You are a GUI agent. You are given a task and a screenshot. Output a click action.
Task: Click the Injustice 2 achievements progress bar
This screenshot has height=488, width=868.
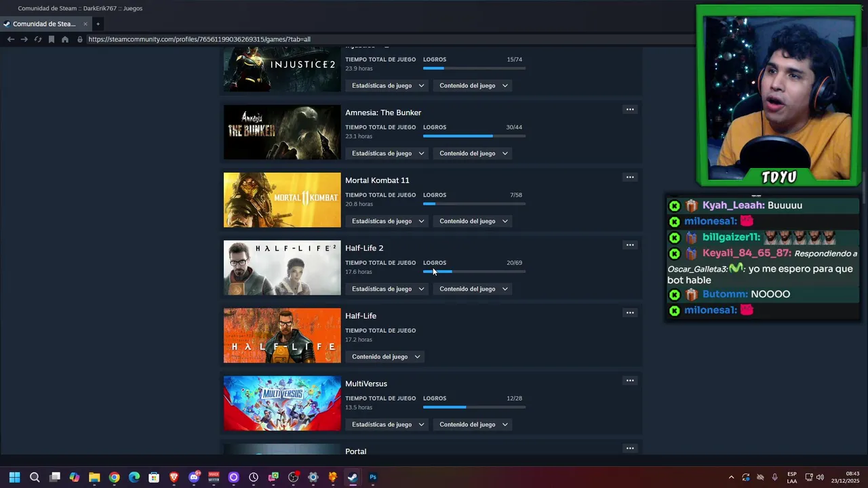pyautogui.click(x=474, y=68)
